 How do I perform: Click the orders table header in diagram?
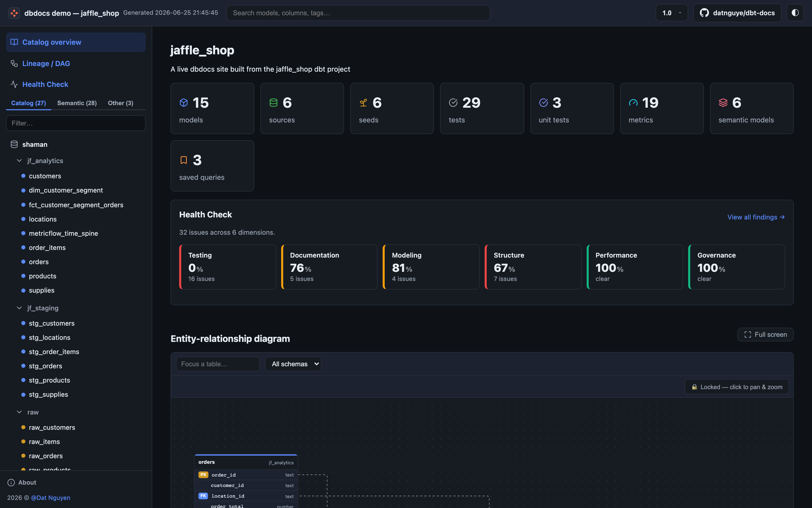pyautogui.click(x=246, y=462)
